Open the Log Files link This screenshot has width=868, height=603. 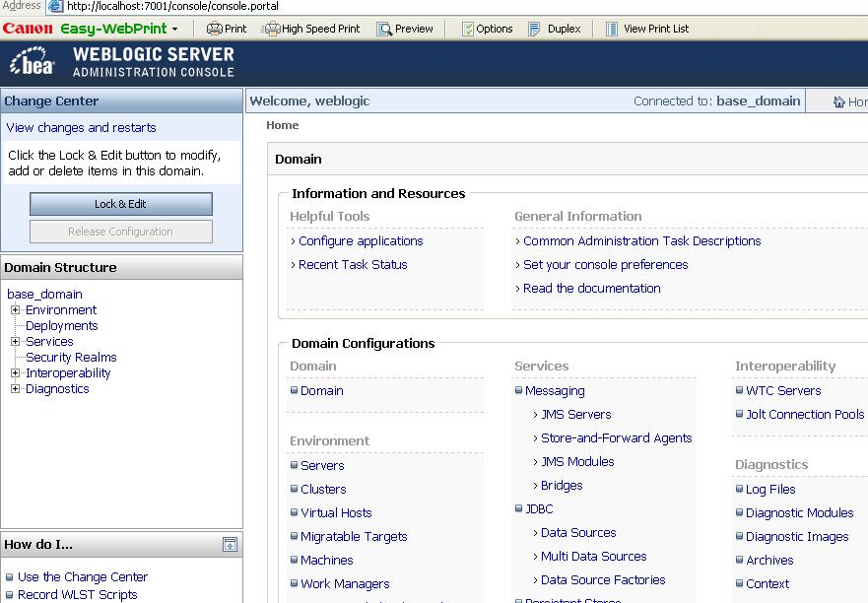click(770, 490)
